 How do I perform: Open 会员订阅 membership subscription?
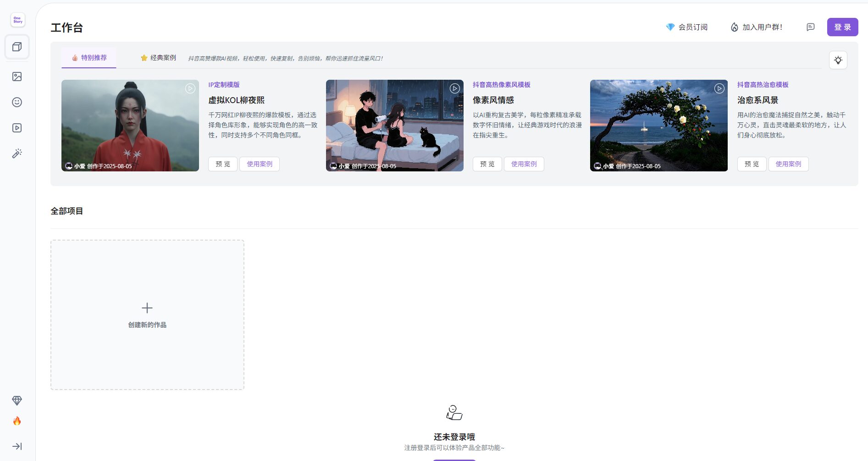click(686, 27)
